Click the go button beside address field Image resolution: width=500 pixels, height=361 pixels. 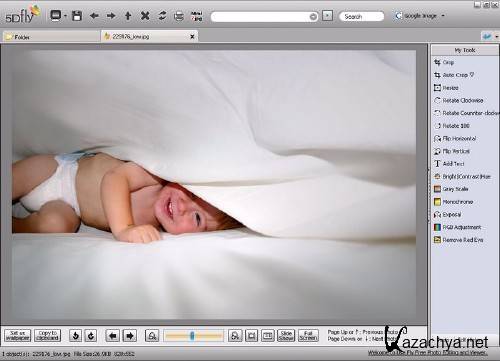[327, 16]
